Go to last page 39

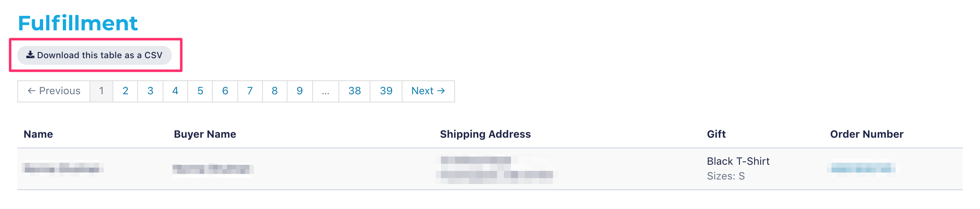(386, 91)
